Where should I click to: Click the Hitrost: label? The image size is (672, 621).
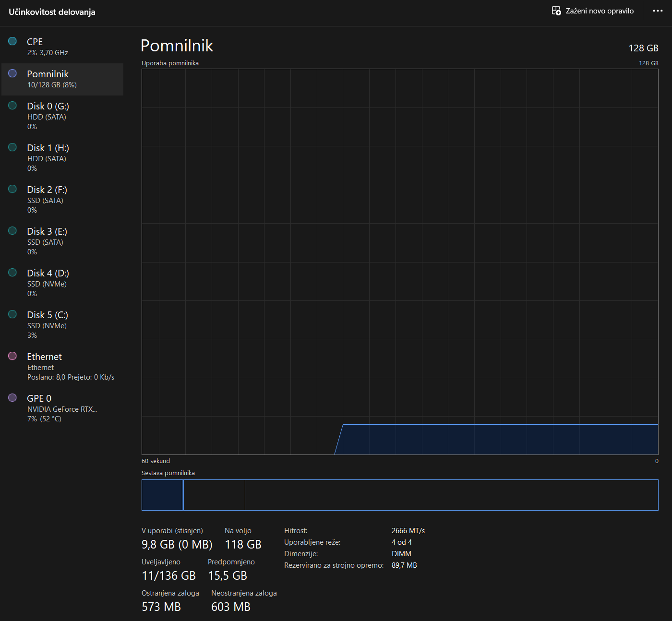click(296, 531)
